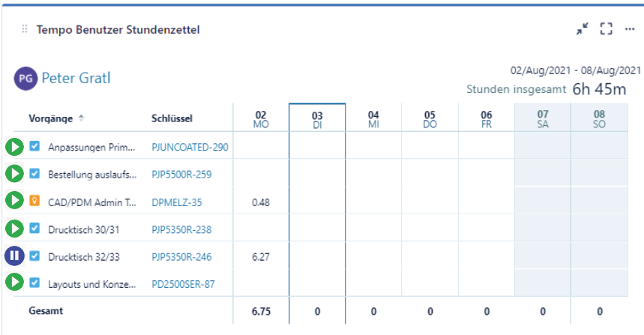The width and height of the screenshot is (644, 335).
Task: Click the task type icon for Drucktisch 30/31
Action: tap(34, 229)
